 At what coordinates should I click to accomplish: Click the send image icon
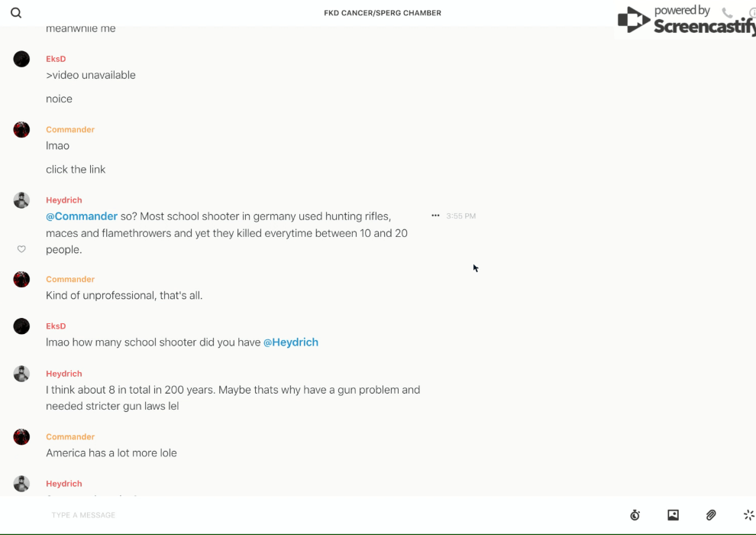(x=673, y=515)
